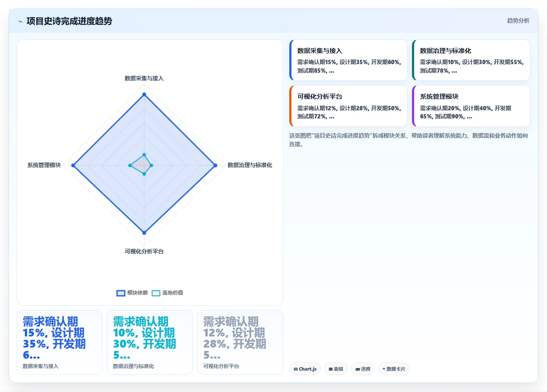547x392 pixels.
Task: Open the 可视化分析平台 info card
Action: click(348, 106)
